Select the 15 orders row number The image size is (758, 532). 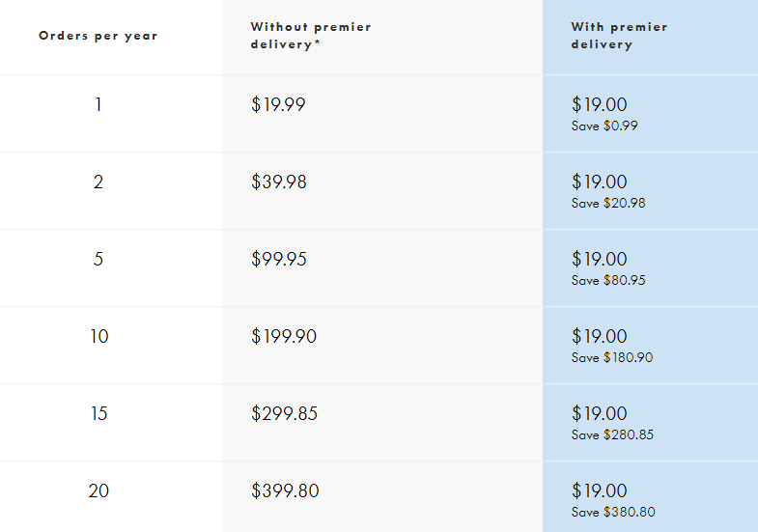click(x=98, y=413)
